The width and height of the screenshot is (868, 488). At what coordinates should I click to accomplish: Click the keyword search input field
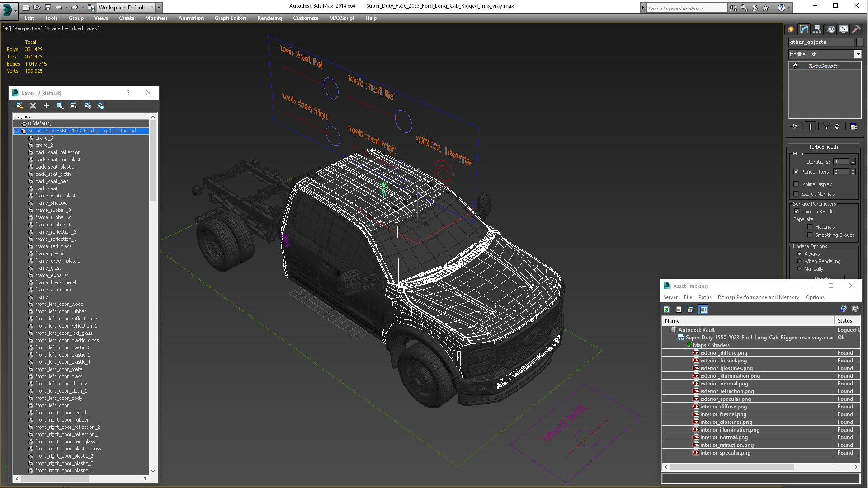pos(686,8)
